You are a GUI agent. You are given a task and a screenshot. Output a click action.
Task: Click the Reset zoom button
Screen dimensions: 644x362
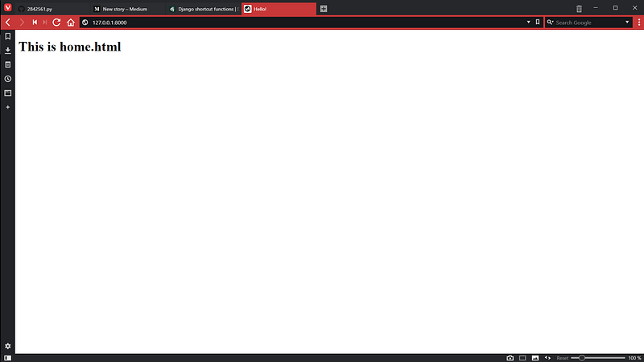563,357
